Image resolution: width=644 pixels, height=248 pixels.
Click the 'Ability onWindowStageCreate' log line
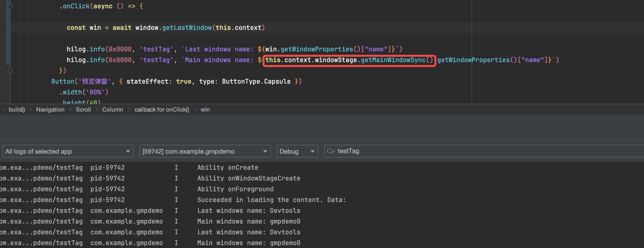click(249, 178)
